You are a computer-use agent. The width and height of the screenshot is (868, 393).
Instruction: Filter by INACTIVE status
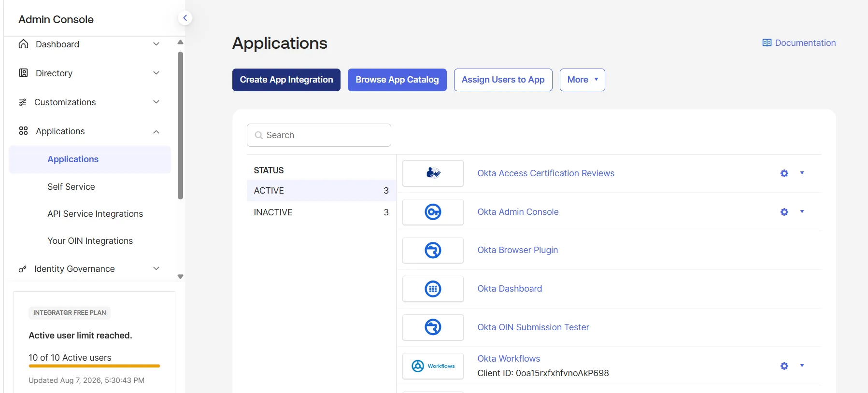point(321,212)
